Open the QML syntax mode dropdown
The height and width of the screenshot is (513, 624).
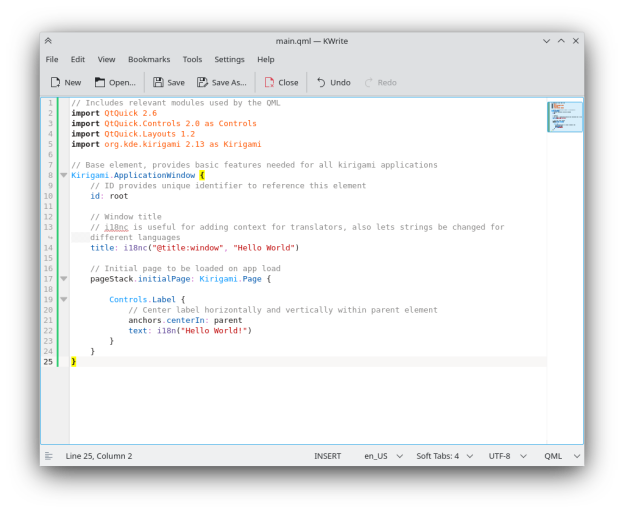pos(558,456)
